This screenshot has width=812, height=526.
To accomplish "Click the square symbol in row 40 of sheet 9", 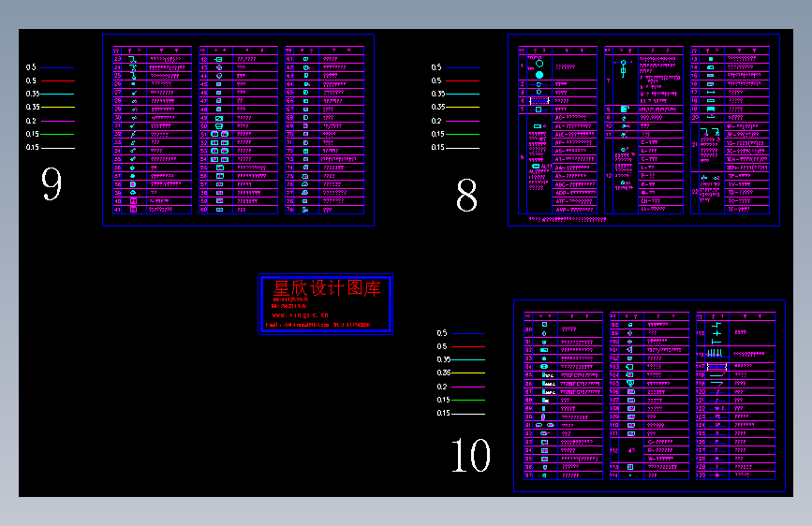I will (133, 201).
